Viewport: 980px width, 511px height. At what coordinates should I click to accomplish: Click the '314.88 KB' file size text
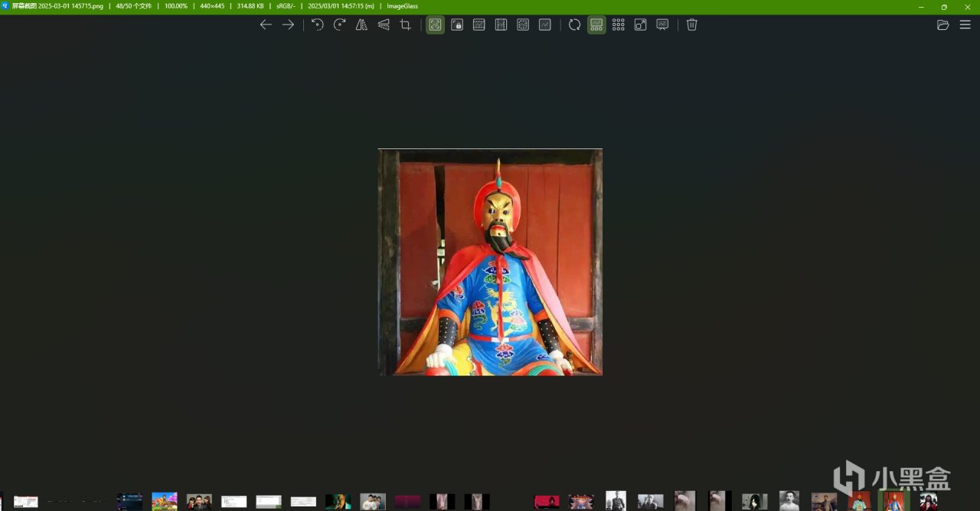tap(250, 6)
